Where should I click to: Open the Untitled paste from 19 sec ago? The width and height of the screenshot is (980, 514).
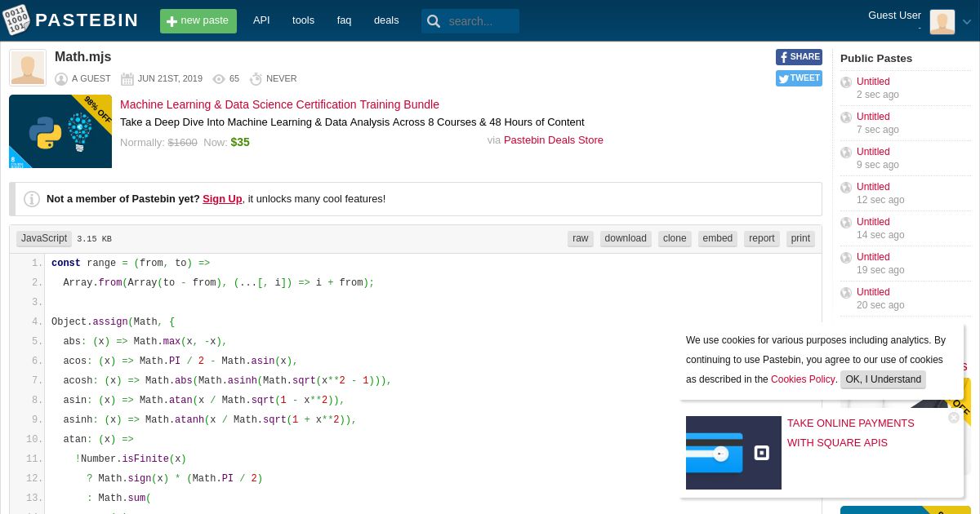[x=873, y=257]
